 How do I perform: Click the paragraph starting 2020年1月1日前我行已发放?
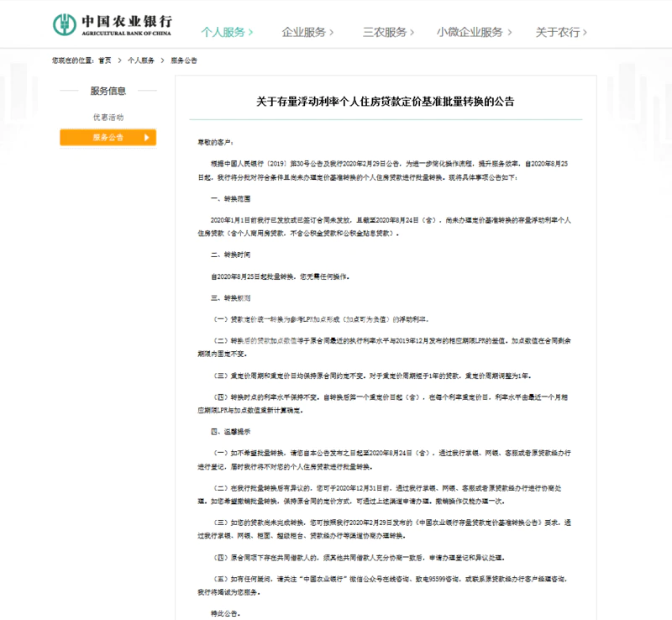pos(385,227)
